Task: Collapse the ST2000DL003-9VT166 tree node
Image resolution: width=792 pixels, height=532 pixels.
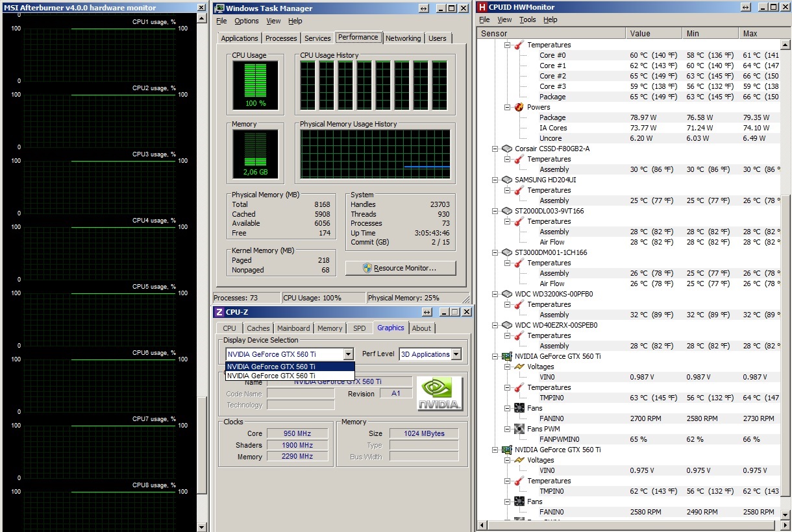Action: tap(495, 211)
